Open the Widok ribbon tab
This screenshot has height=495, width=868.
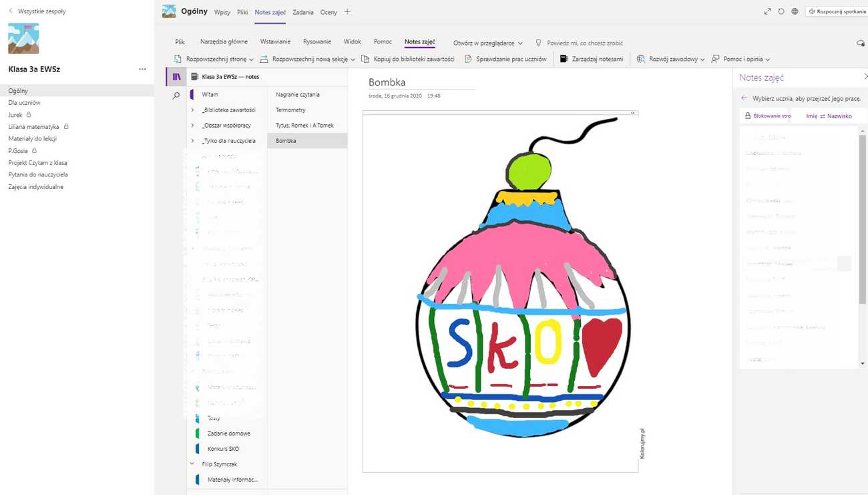[x=353, y=42]
